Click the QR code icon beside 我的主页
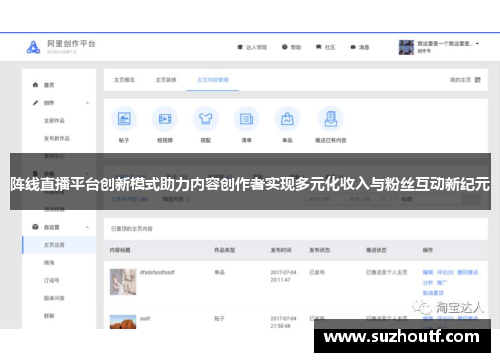 [x=478, y=80]
